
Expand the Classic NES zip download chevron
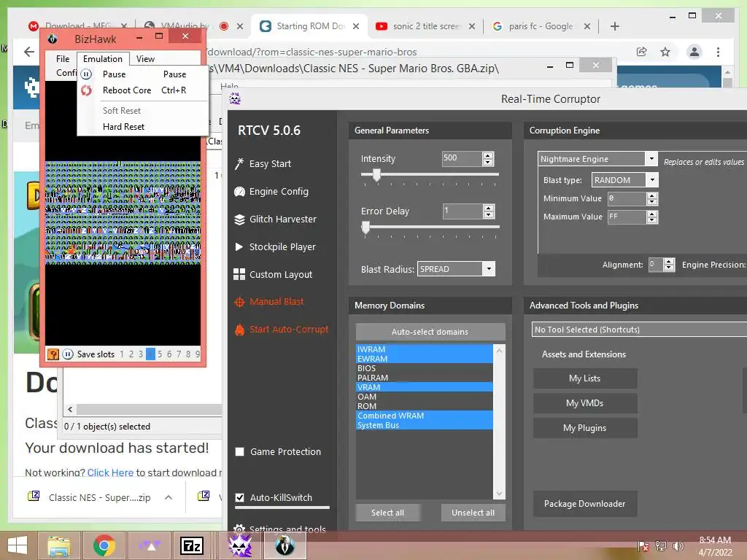tap(169, 497)
